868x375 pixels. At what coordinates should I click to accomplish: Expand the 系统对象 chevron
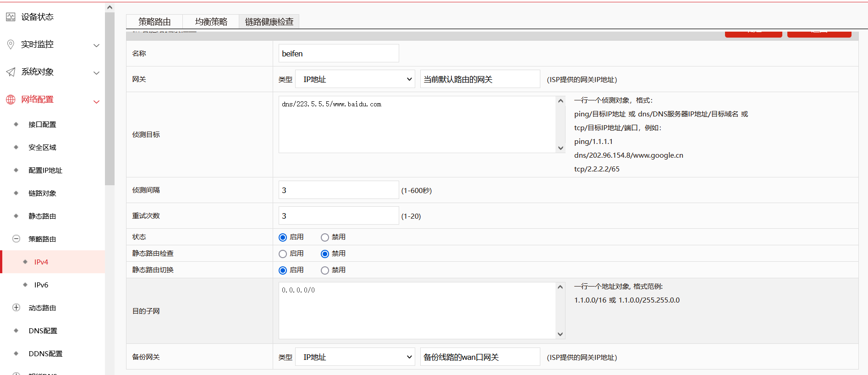[96, 73]
